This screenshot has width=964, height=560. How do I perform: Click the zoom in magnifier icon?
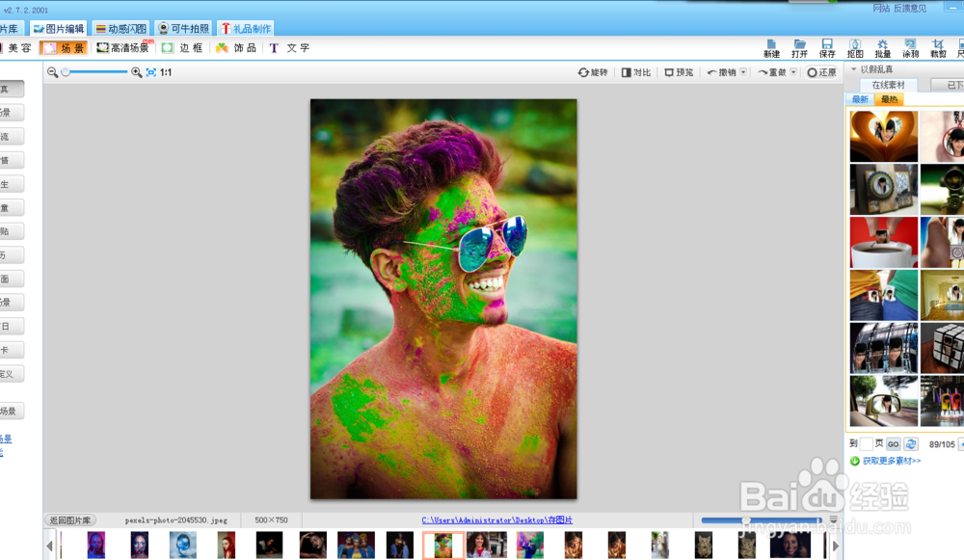(137, 72)
